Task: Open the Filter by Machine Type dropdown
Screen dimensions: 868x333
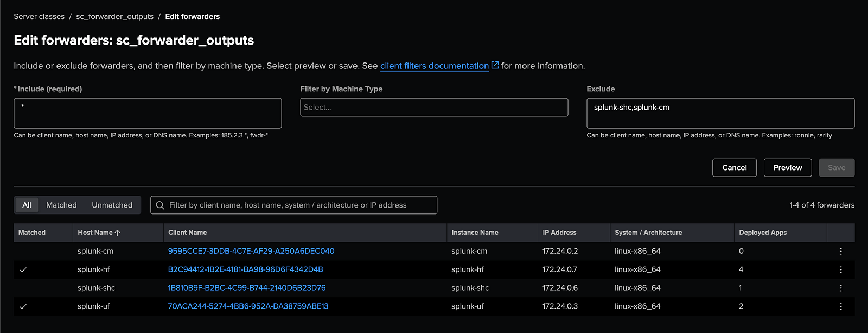Action: coord(433,108)
